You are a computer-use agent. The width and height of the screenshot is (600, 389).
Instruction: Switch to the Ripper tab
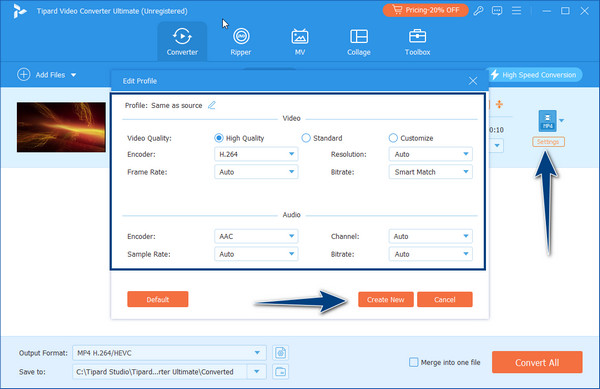[x=241, y=42]
